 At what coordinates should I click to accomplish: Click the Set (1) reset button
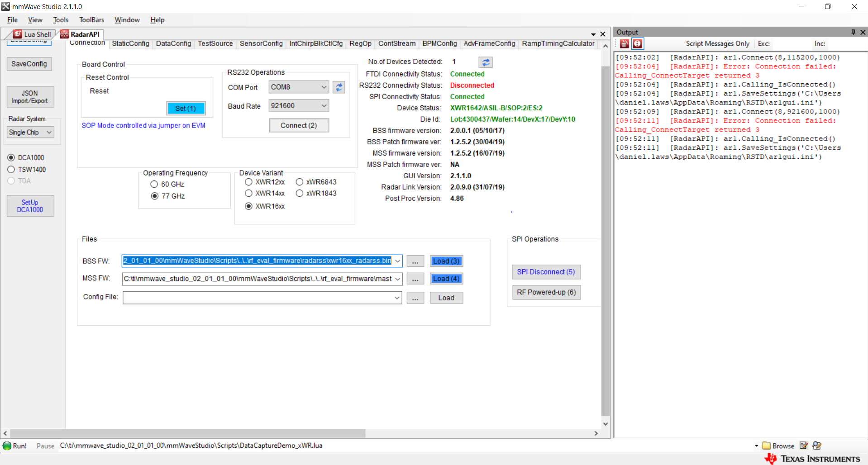[186, 108]
